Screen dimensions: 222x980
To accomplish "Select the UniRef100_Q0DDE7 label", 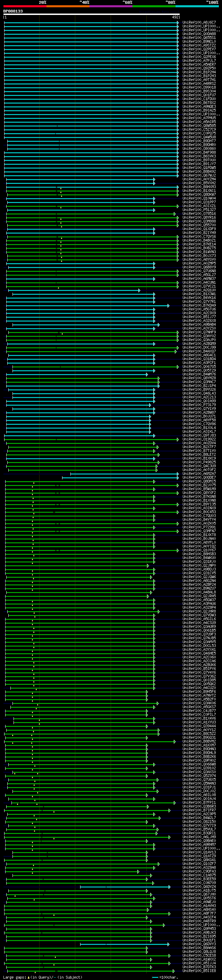I will [x=199, y=478].
